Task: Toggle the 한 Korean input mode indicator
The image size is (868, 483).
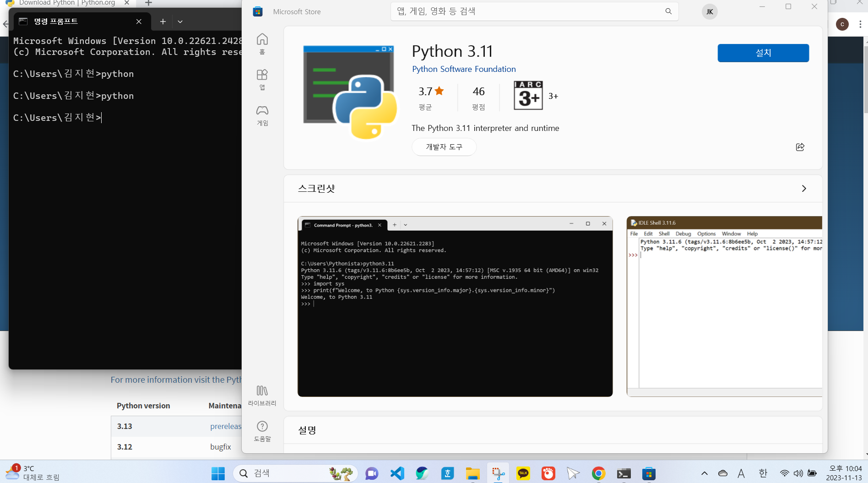Action: (763, 473)
